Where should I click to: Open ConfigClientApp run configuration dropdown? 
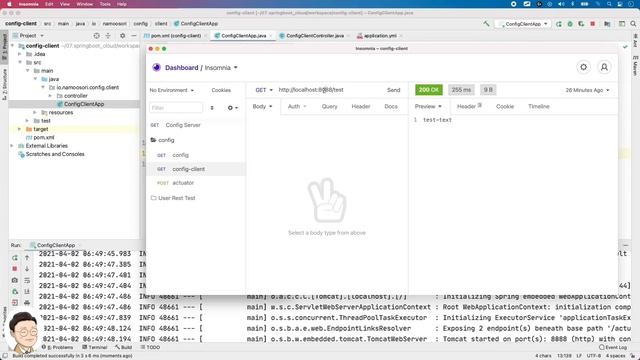click(523, 24)
